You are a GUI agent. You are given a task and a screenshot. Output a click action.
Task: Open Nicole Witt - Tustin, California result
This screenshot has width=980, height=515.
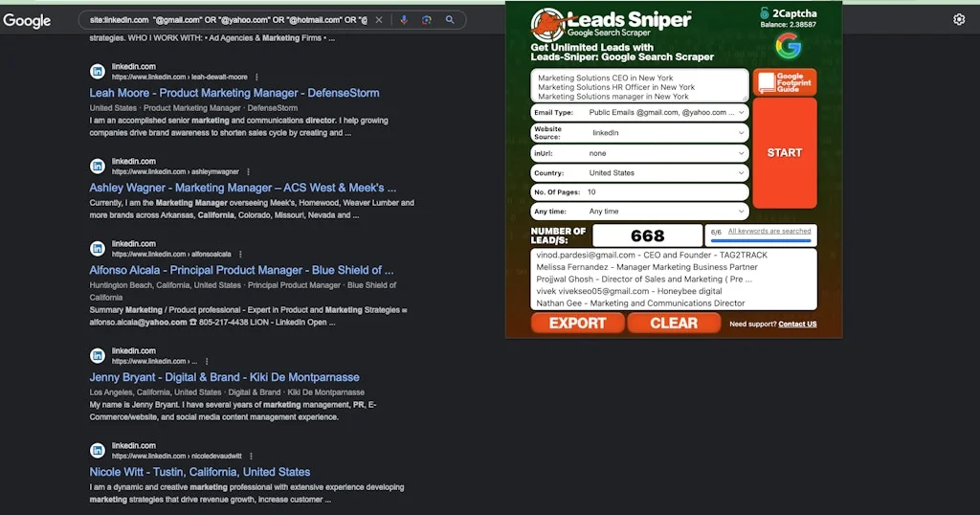coord(199,472)
